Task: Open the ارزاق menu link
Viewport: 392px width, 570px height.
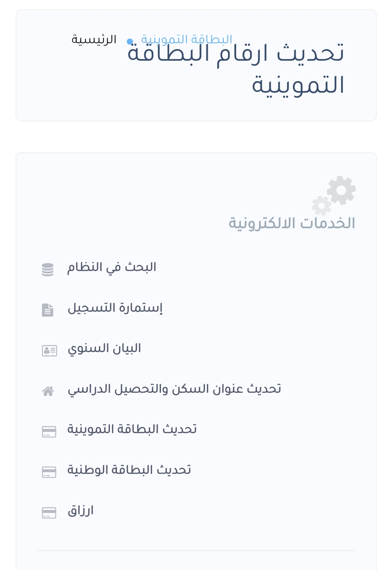Action: point(81,511)
